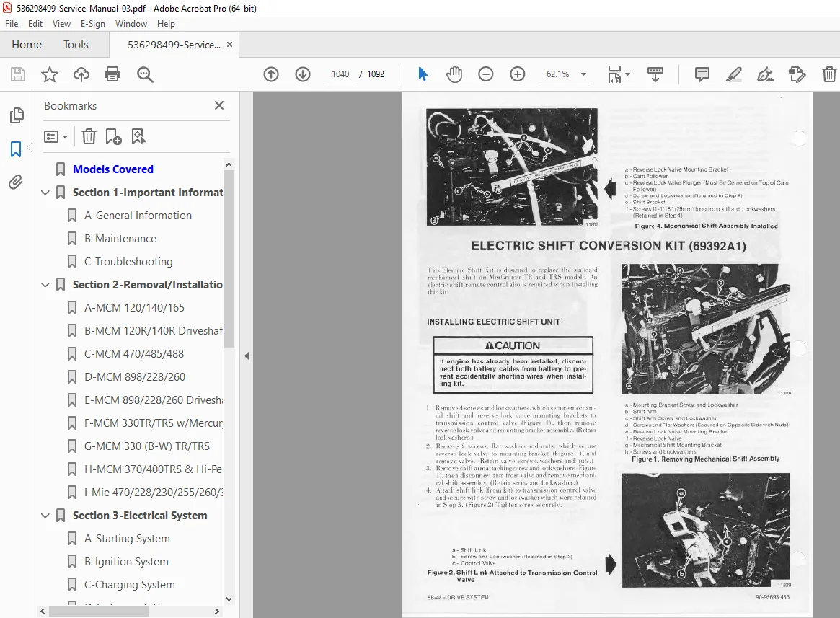Switch to the Tools tab
Image resolution: width=840 pixels, height=618 pixels.
[76, 45]
